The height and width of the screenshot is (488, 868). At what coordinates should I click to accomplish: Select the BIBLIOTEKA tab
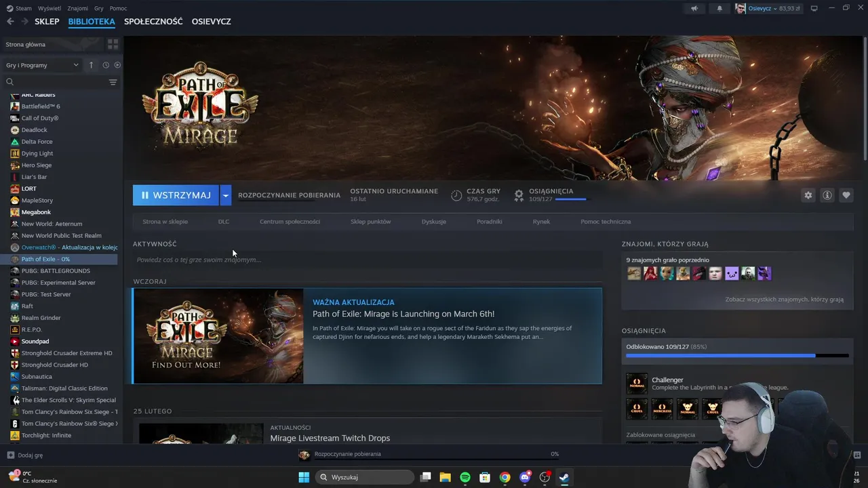92,22
